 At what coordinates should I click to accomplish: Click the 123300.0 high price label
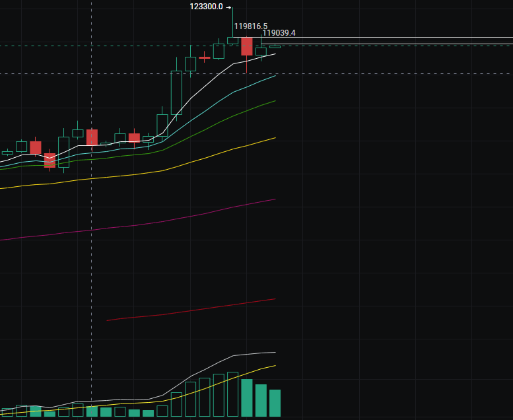click(206, 7)
